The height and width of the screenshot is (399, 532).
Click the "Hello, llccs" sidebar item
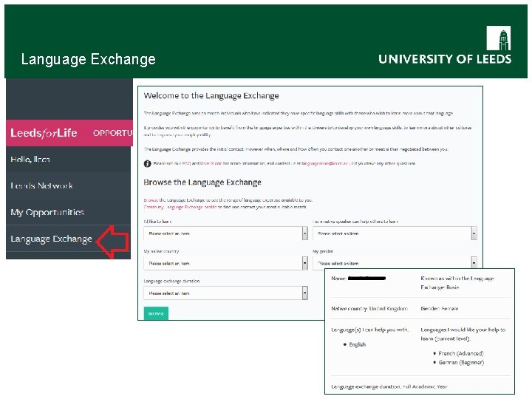(x=30, y=160)
